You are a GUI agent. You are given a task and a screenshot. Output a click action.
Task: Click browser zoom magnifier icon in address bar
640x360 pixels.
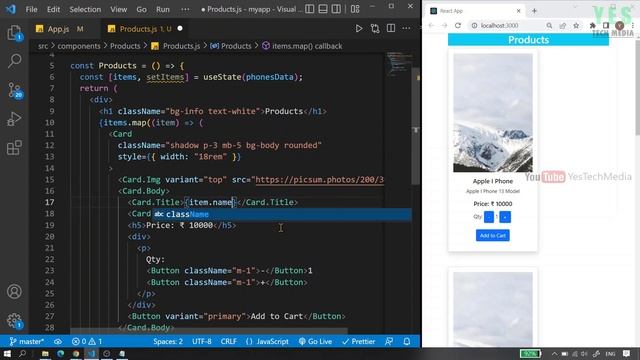(x=549, y=25)
